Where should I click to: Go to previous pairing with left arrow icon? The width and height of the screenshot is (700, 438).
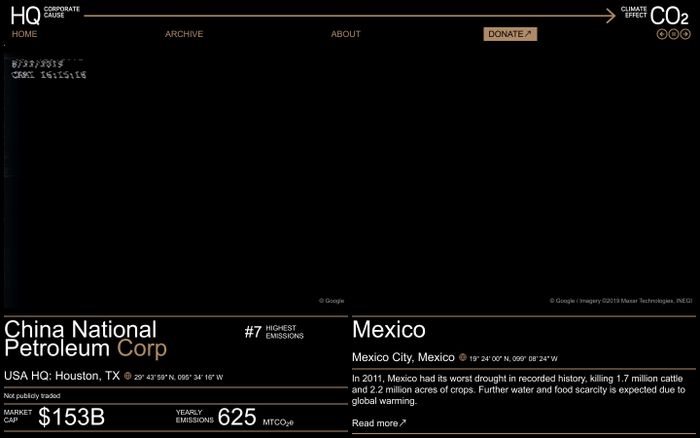(x=662, y=34)
